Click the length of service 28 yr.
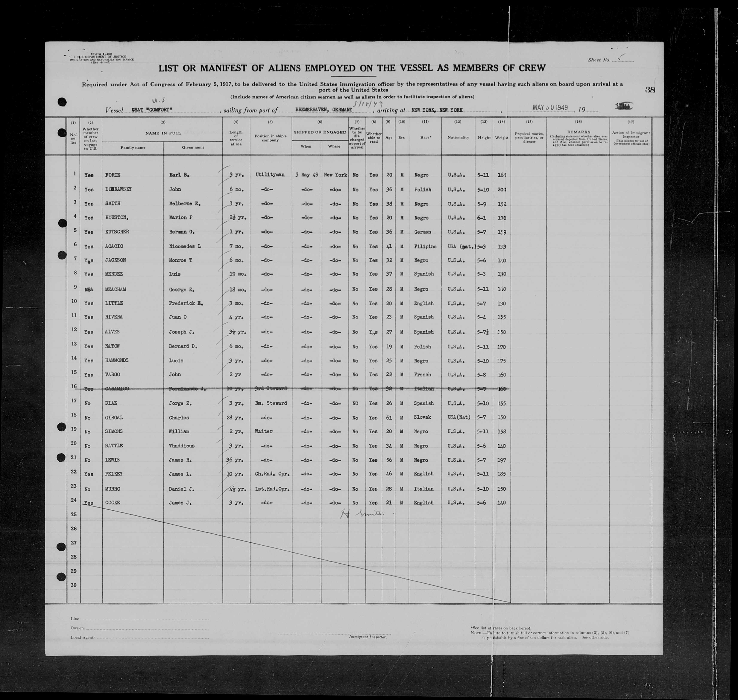 [235, 418]
